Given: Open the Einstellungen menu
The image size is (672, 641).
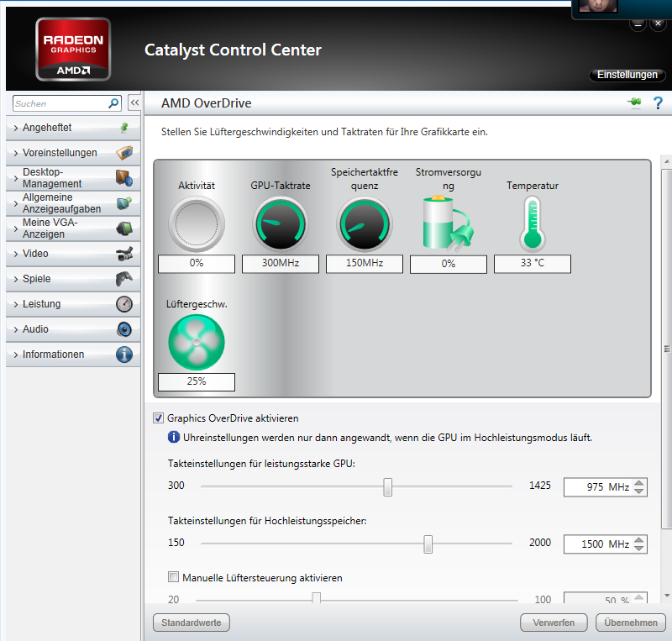Looking at the screenshot, I should tap(627, 75).
